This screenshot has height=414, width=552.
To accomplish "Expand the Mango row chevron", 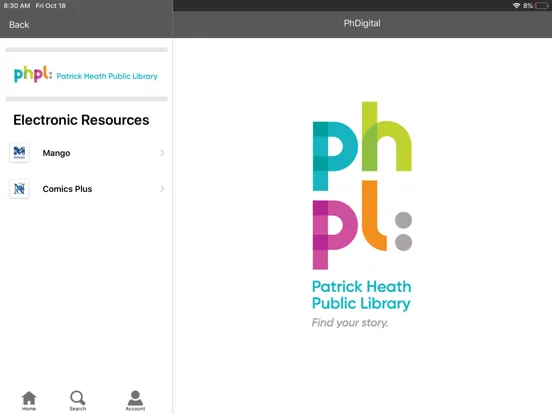I will pos(162,153).
